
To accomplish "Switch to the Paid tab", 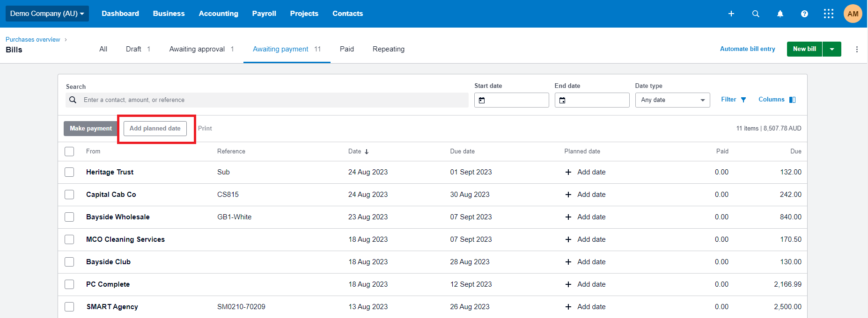I will [x=347, y=49].
